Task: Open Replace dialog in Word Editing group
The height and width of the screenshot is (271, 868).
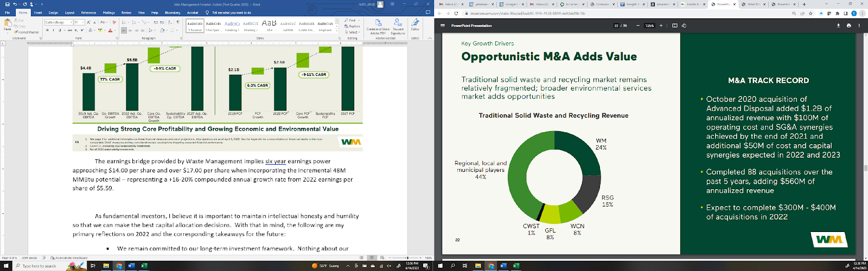Action: (x=352, y=26)
